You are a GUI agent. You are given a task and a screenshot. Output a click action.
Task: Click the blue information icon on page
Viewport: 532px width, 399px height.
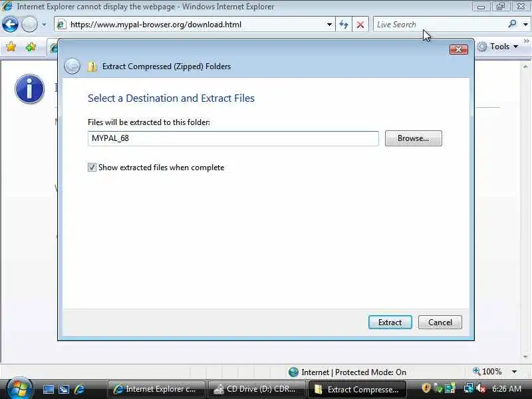(29, 89)
